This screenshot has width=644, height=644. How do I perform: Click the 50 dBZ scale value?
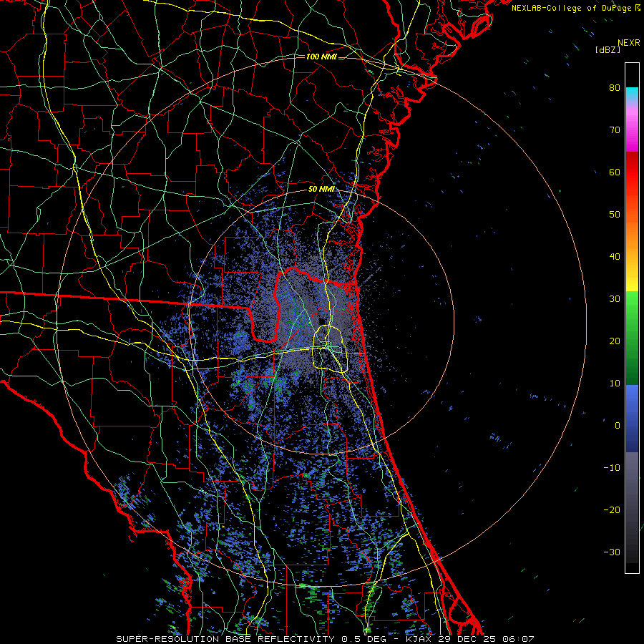click(615, 215)
